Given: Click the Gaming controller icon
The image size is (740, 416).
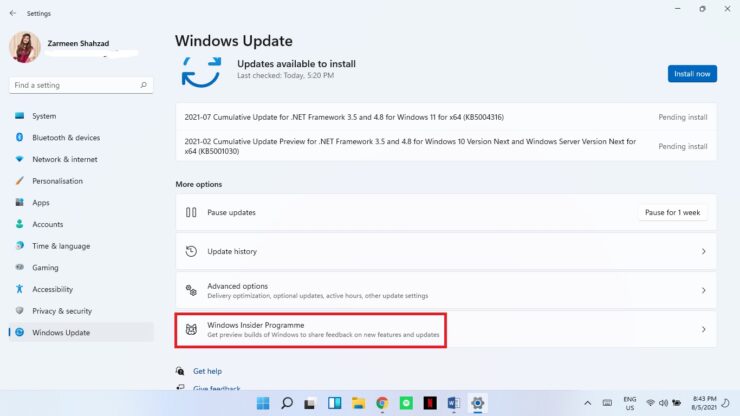Looking at the screenshot, I should [19, 267].
